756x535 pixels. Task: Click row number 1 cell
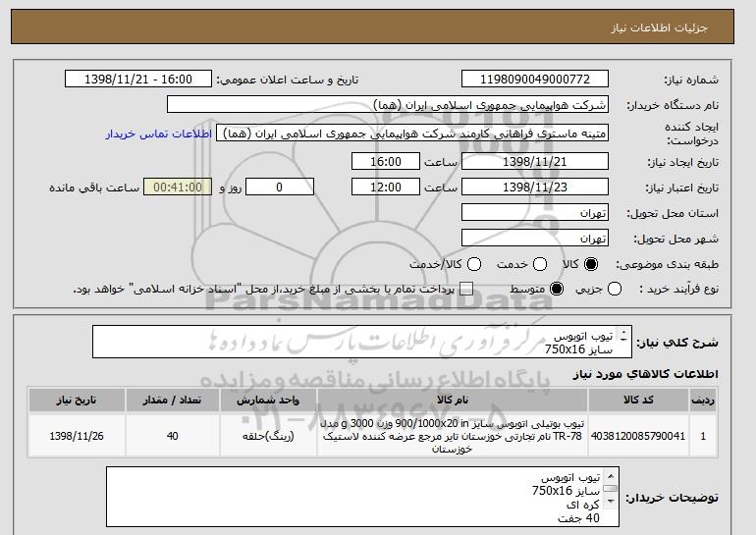(703, 436)
